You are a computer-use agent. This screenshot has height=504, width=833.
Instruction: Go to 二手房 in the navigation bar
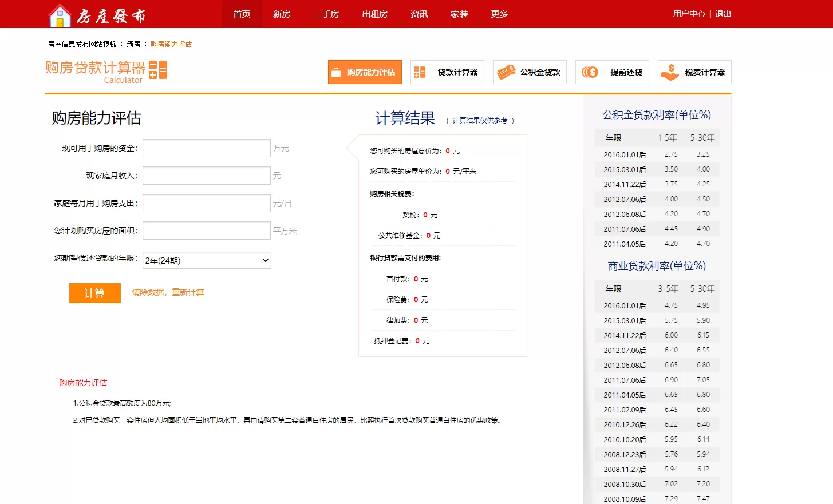pyautogui.click(x=326, y=14)
